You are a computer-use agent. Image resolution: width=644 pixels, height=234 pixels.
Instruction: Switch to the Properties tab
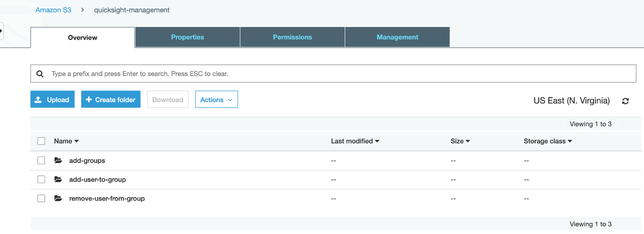click(188, 37)
